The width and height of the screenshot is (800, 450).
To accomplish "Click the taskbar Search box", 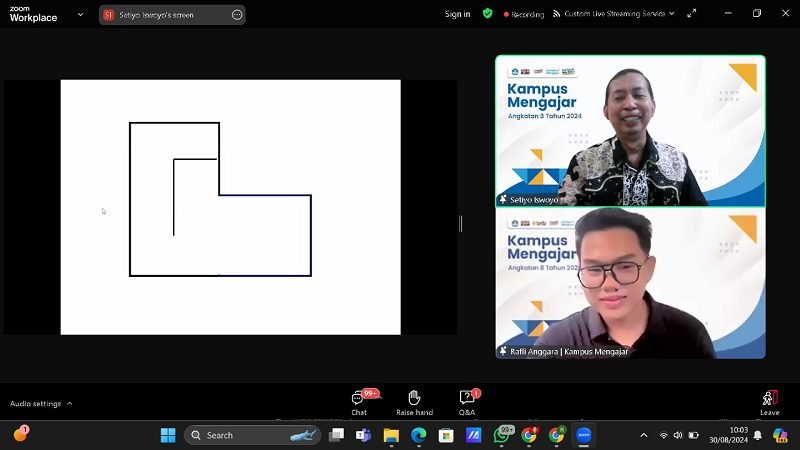I will click(253, 435).
